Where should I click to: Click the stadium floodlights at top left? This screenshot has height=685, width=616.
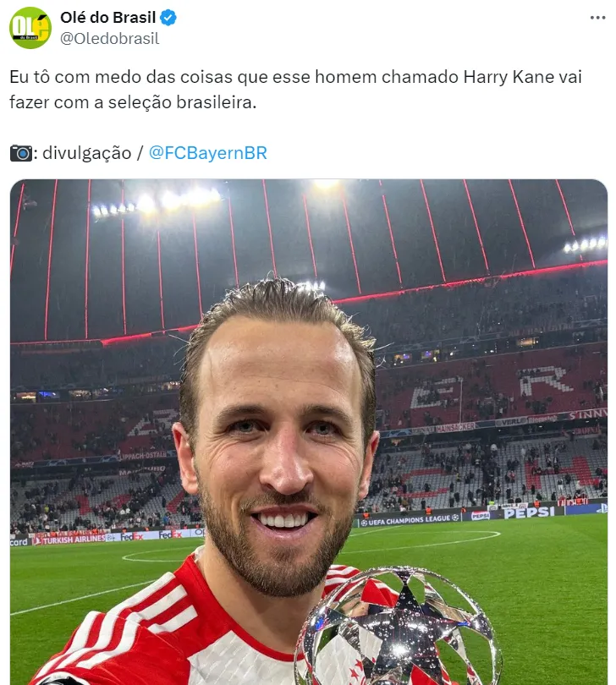tap(155, 202)
